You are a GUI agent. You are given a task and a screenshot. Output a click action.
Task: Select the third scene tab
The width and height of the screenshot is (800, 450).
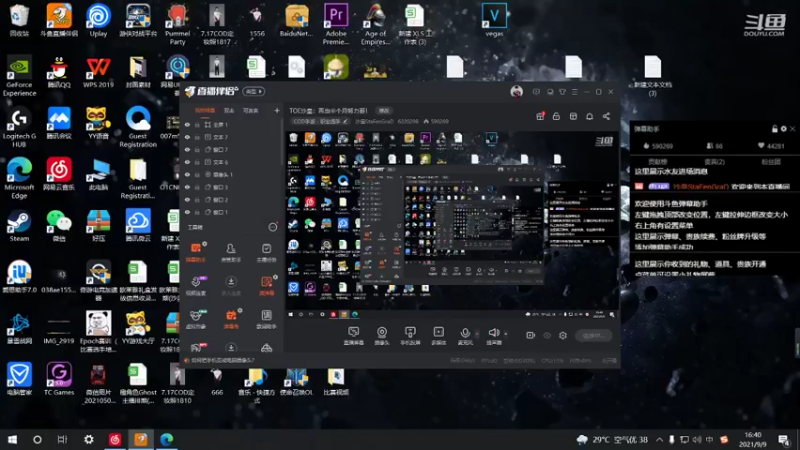[250, 110]
